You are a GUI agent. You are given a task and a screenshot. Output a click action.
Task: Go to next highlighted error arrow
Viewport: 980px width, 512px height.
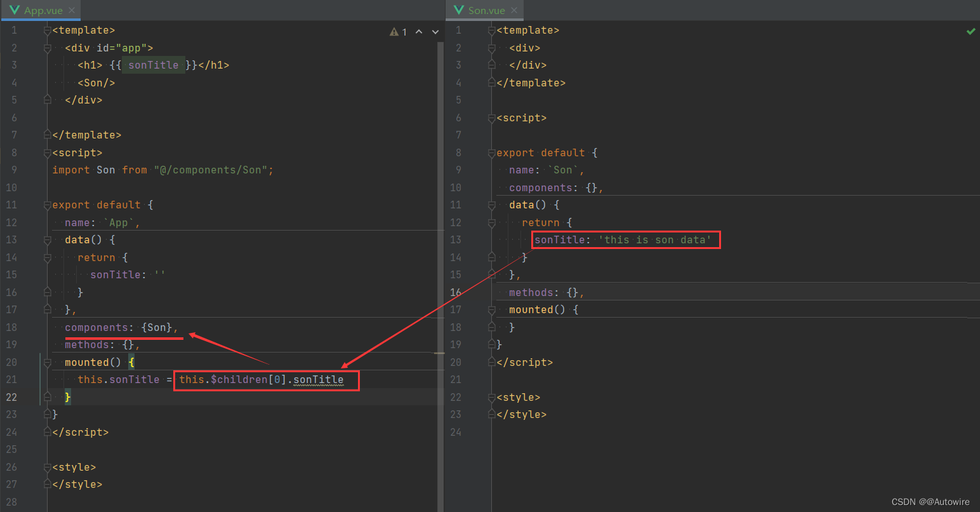coord(435,32)
